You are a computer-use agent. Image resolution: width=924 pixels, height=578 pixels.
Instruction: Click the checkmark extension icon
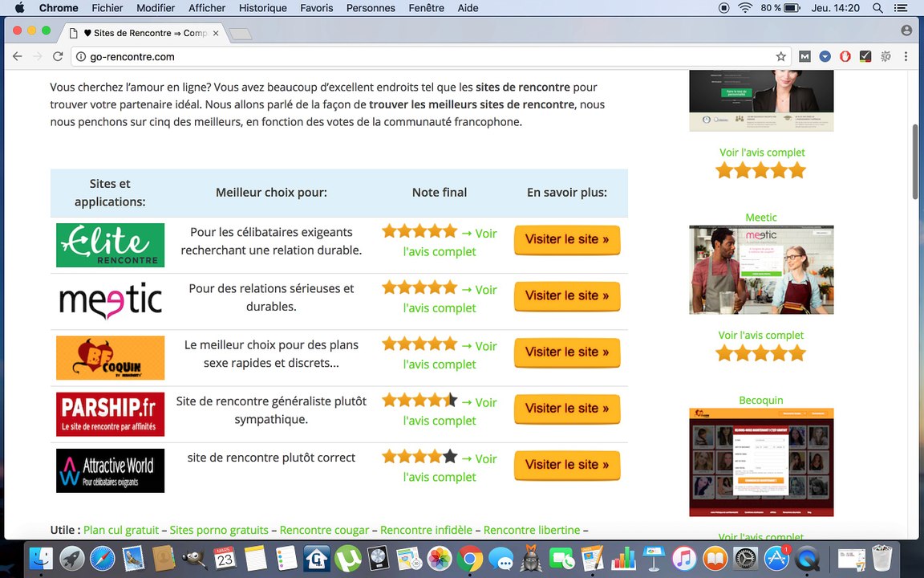(x=865, y=57)
